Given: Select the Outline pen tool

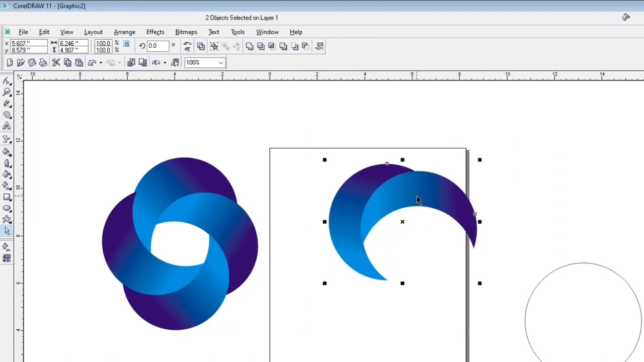Looking at the screenshot, I should click(x=7, y=163).
